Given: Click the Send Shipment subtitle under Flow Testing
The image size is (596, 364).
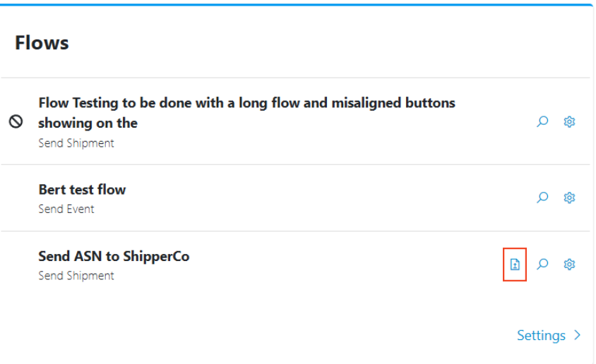Looking at the screenshot, I should pos(76,143).
